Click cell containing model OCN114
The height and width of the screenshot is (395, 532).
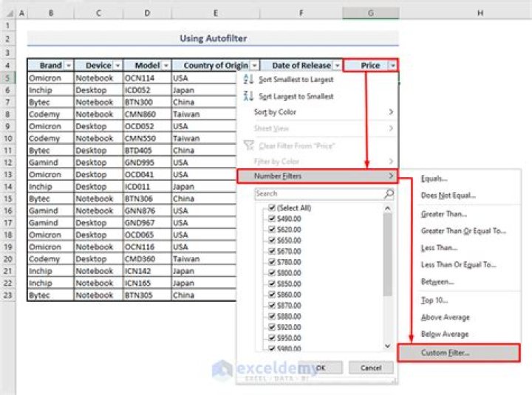147,78
